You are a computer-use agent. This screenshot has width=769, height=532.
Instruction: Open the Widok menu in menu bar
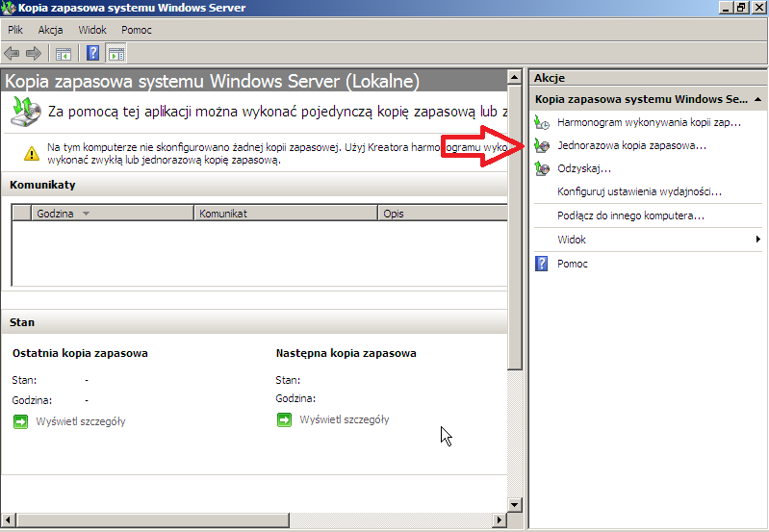(x=92, y=30)
